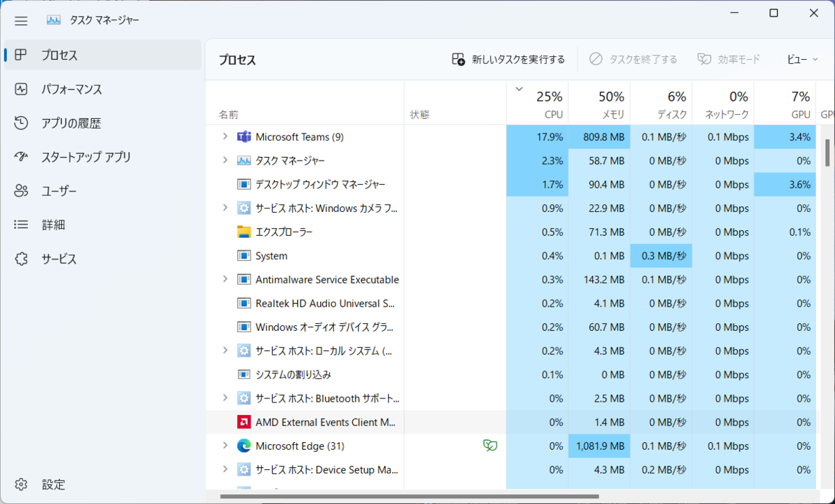This screenshot has height=504, width=835.
Task: Sort by the CPU column header
Action: (x=537, y=104)
